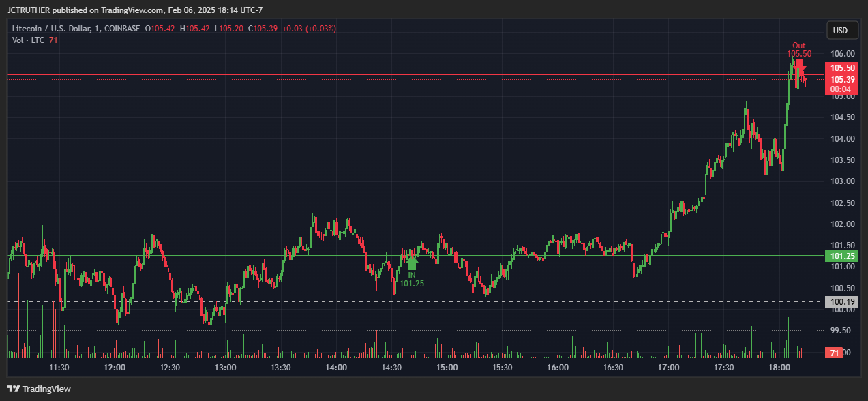Click the 11:30 time axis label
The height and width of the screenshot is (401, 868).
click(59, 368)
